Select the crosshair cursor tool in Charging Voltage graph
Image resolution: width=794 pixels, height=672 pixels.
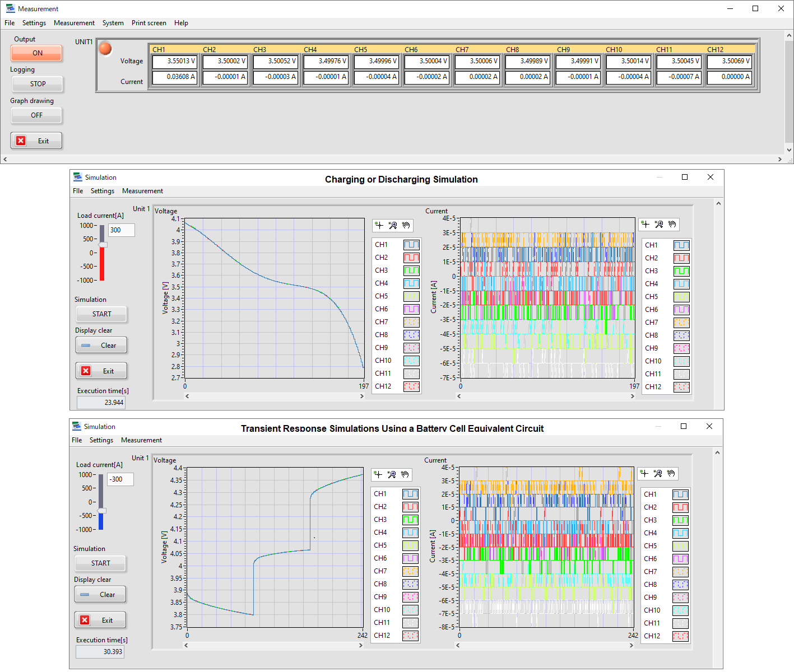379,225
